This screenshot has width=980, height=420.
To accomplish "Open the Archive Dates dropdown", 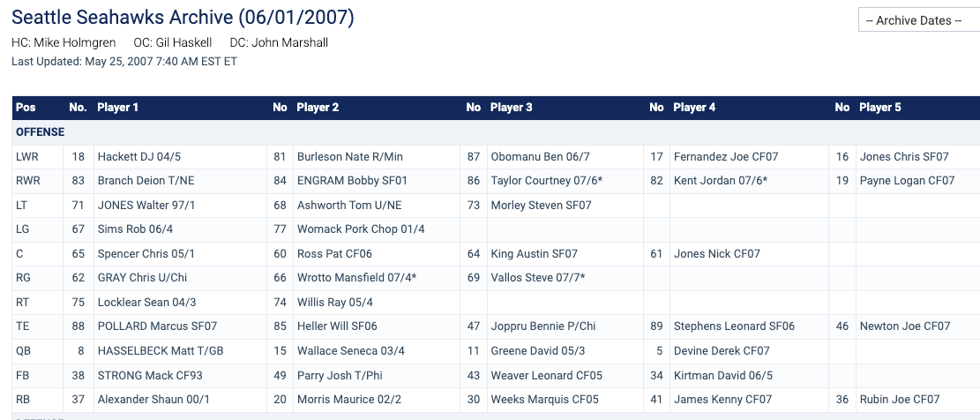I will point(919,20).
